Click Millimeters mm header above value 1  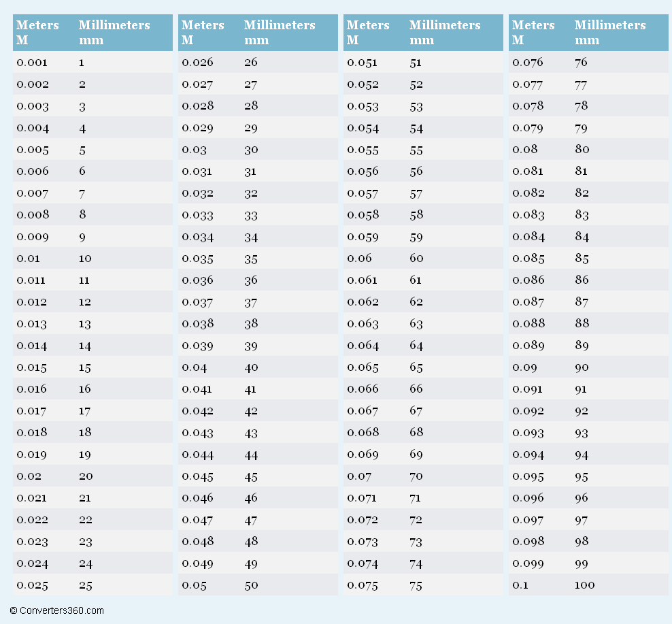(x=114, y=33)
